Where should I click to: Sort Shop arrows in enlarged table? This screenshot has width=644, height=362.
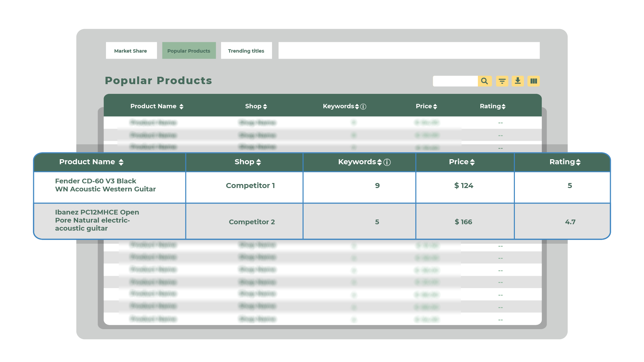point(259,162)
